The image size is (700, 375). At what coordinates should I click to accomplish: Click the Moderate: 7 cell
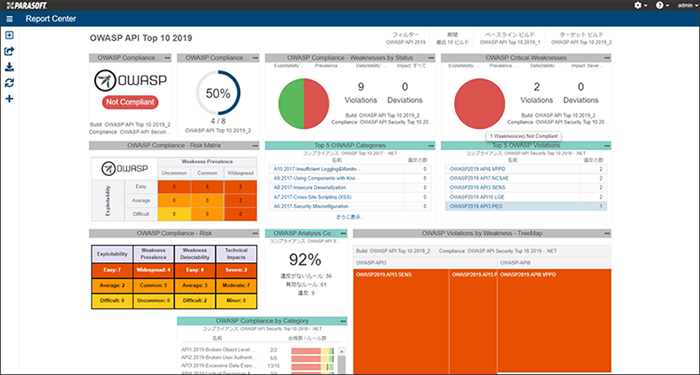(236, 286)
